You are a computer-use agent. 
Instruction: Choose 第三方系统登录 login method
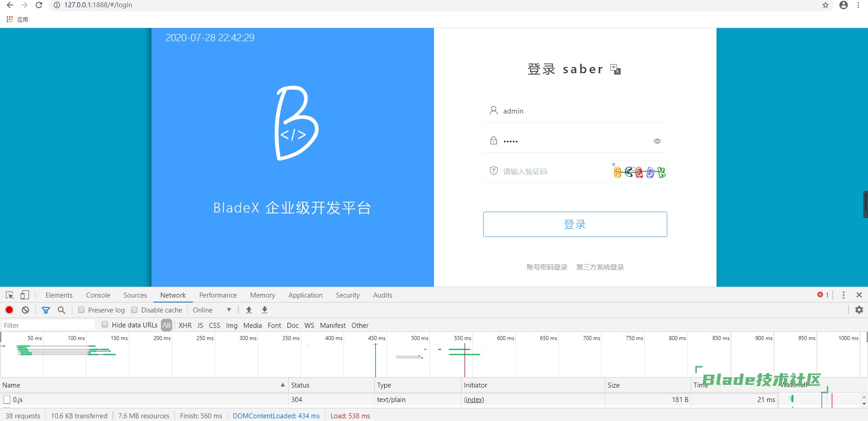600,267
